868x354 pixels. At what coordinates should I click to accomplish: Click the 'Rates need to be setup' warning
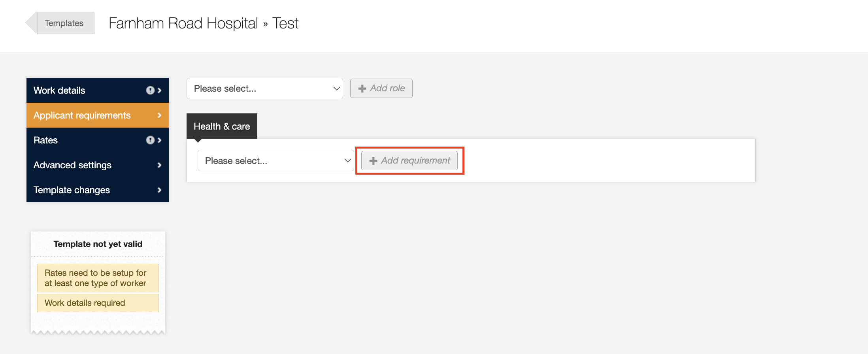98,278
